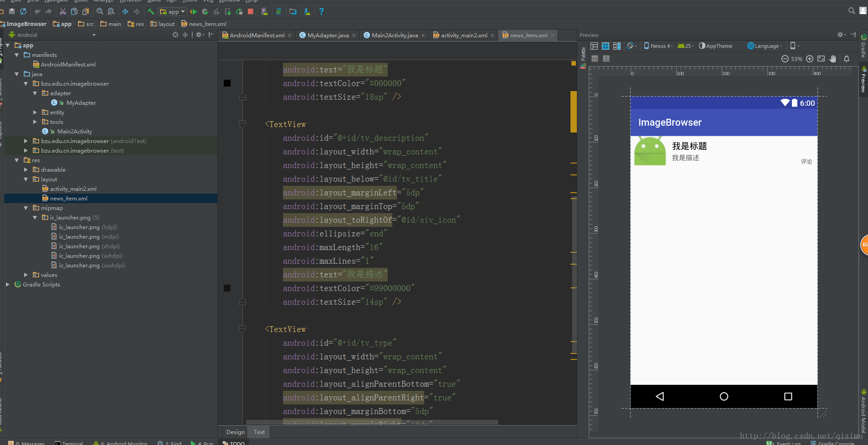Click the Search Everywhere magnifier icon

pos(852,10)
